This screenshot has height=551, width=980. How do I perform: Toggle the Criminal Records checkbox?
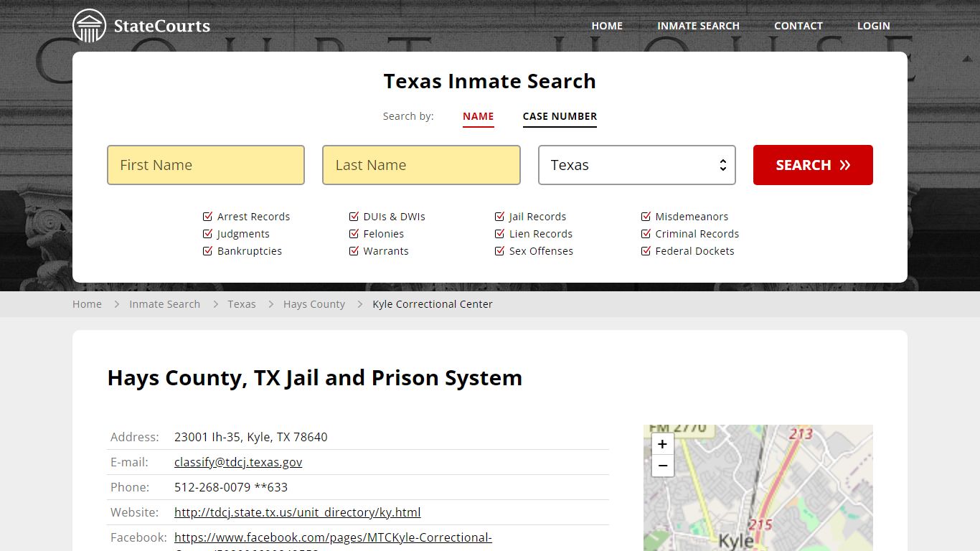point(646,234)
